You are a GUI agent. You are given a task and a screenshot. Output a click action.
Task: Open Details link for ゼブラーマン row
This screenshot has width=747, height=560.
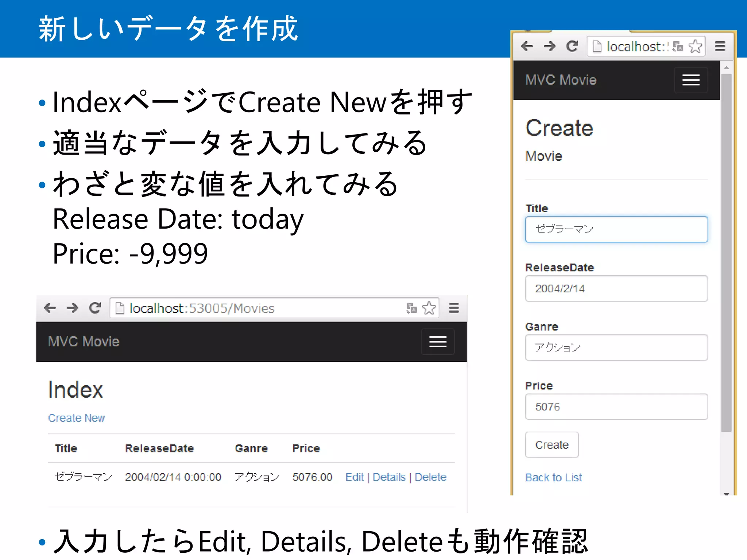(x=389, y=477)
